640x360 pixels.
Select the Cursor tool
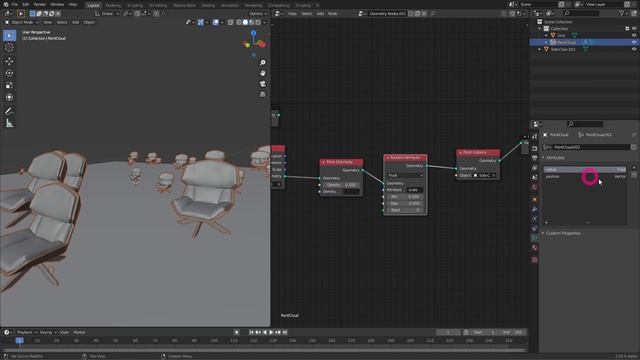tap(9, 48)
